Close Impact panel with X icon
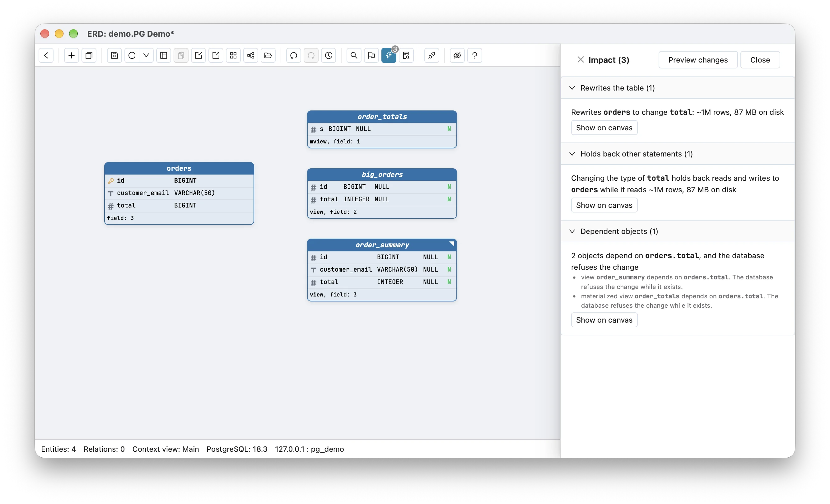The image size is (830, 504). point(581,60)
